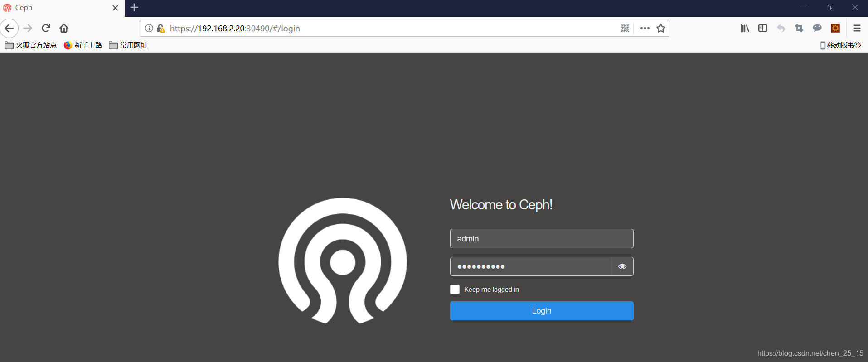The image size is (868, 362).
Task: Click the Keep me logged in label
Action: (x=491, y=290)
